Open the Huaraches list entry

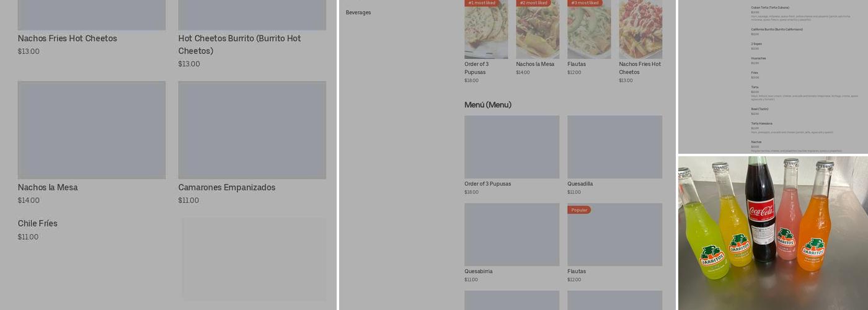point(758,58)
